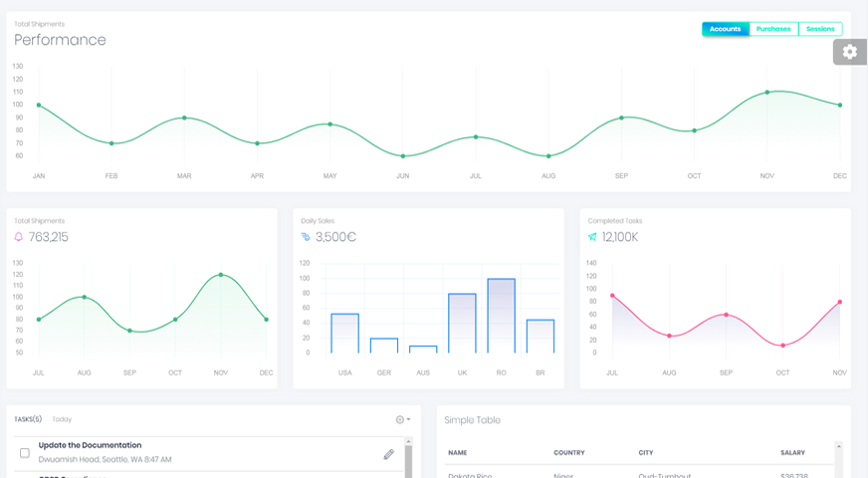The height and width of the screenshot is (478, 868).
Task: Click the paper plane icon beside 12,100K
Action: (x=592, y=237)
